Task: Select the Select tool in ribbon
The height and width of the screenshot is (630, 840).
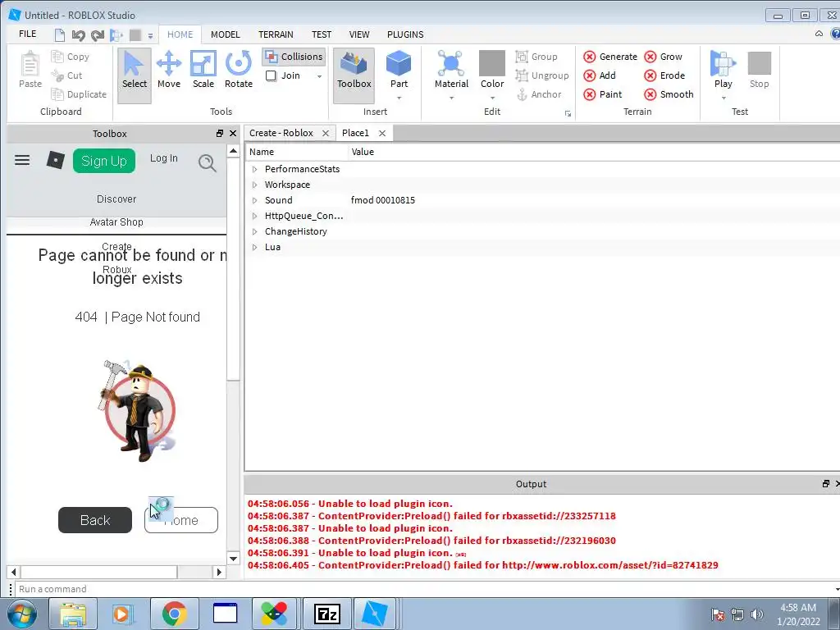Action: 134,75
